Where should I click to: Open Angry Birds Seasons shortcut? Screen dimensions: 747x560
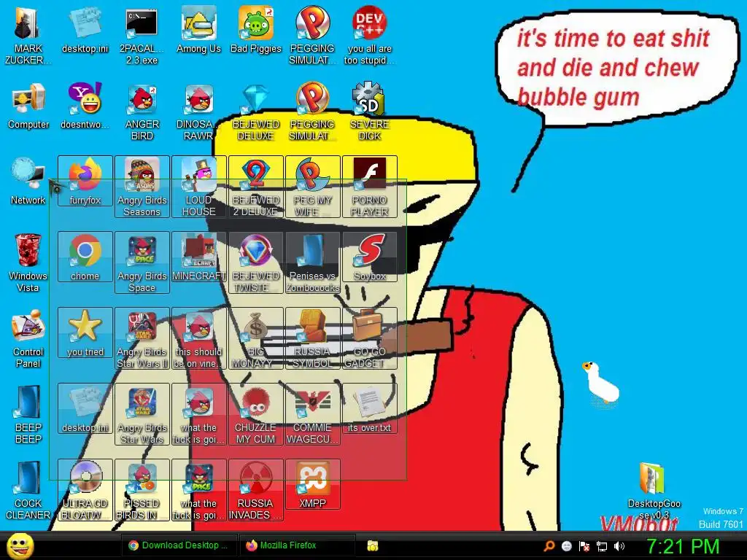pos(142,187)
